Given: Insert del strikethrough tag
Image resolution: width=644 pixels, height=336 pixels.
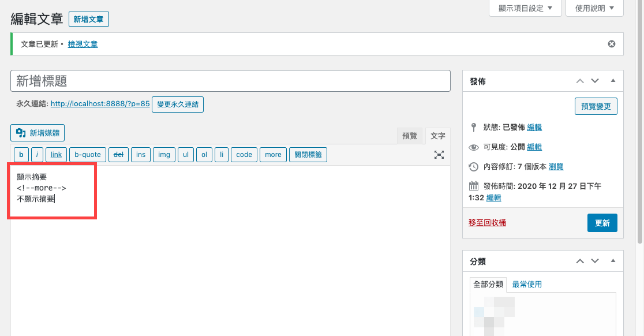Looking at the screenshot, I should [119, 155].
